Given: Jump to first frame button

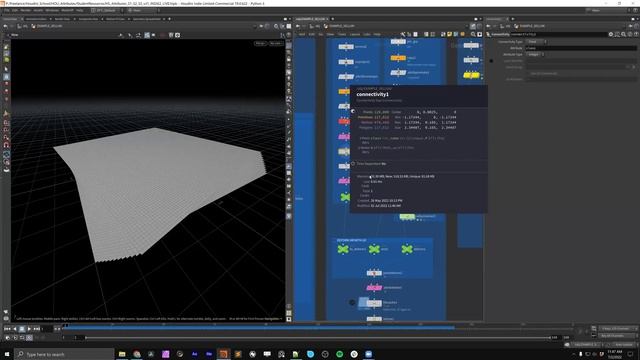Looking at the screenshot, I should click(7, 329).
